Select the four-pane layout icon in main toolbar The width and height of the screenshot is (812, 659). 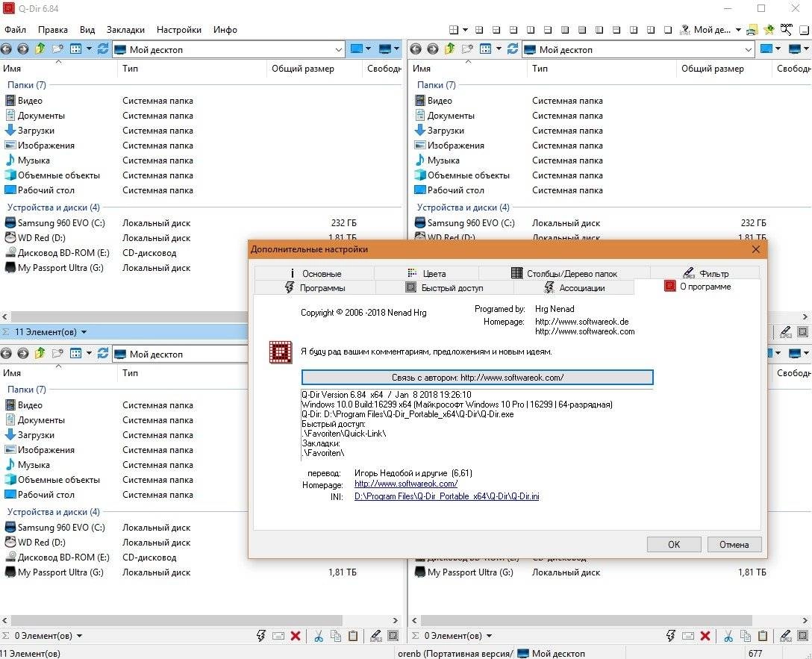pos(454,30)
